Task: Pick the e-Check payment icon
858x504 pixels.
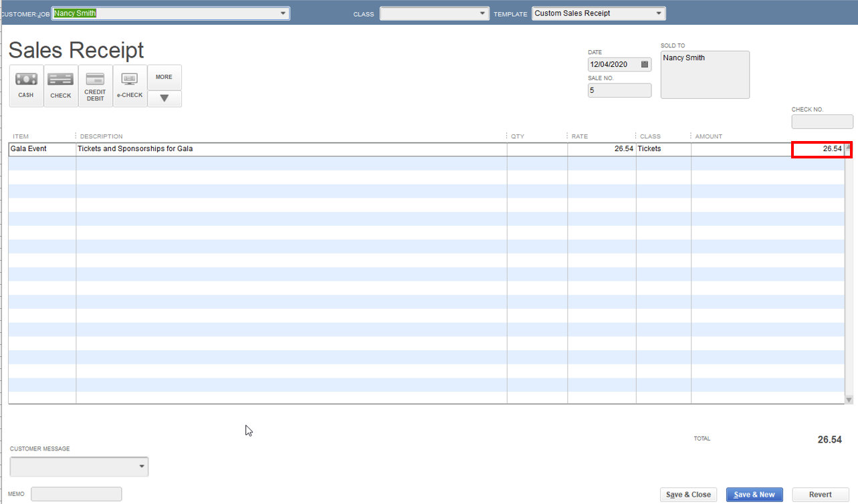Action: [130, 86]
